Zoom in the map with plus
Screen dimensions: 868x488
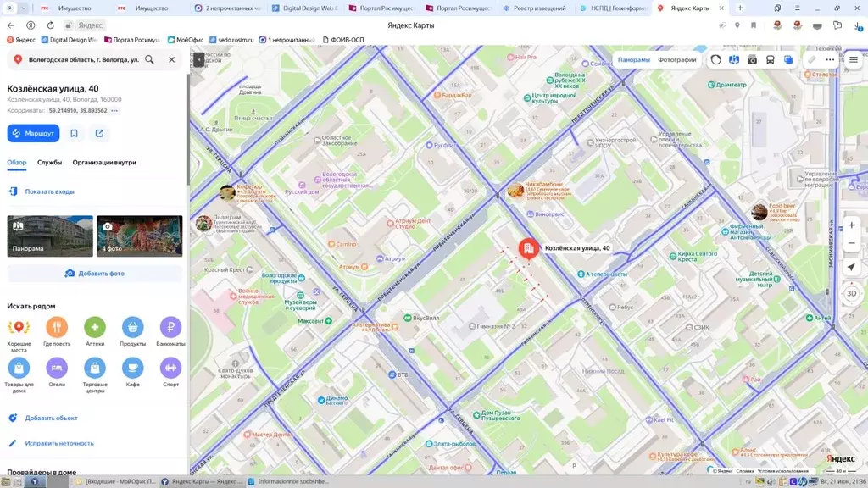tap(851, 225)
